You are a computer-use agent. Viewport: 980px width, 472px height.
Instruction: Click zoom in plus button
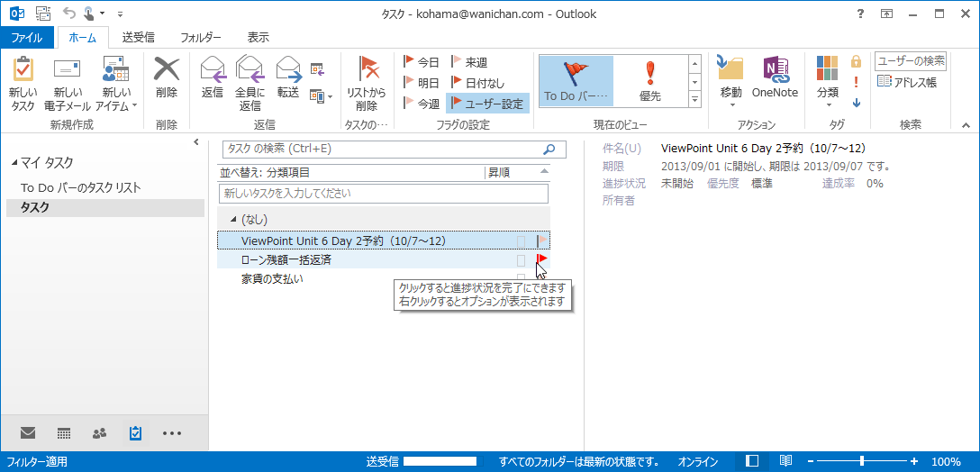[913, 461]
